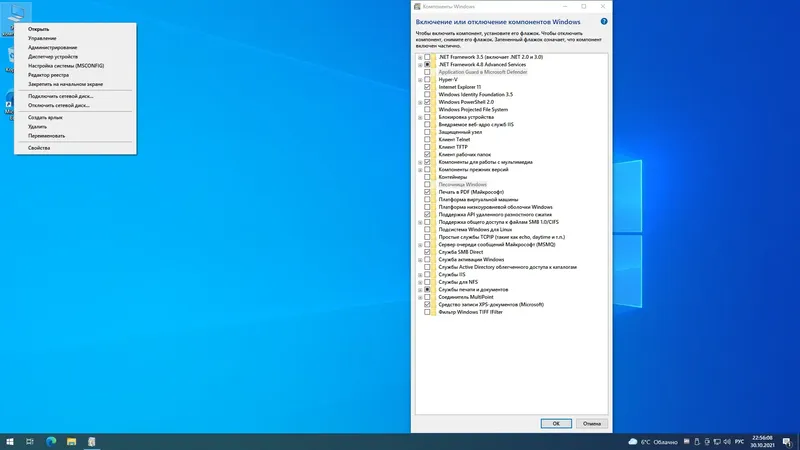Expand the .NET Framework 3.5 node

[420, 58]
